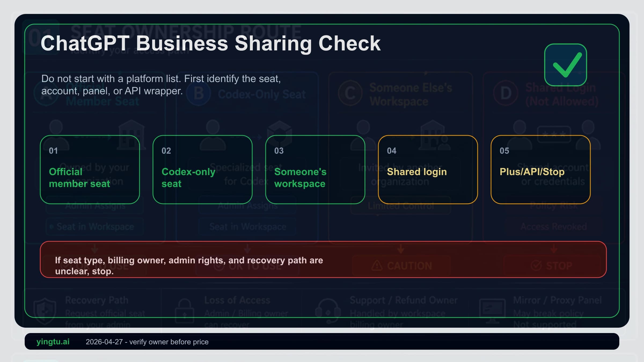Viewport: 644px width, 362px height.
Task: Click the step number 01 label
Action: [53, 151]
